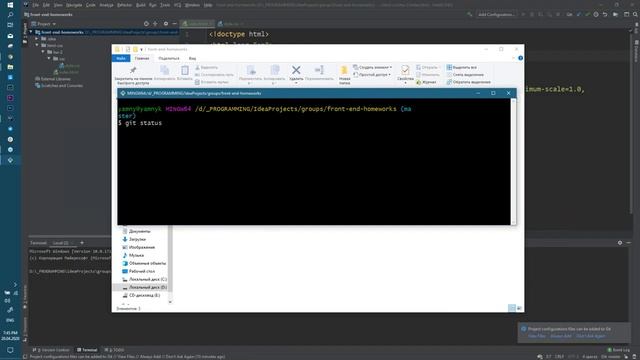
Task: Open Event Log in status bar
Action: tap(619, 350)
